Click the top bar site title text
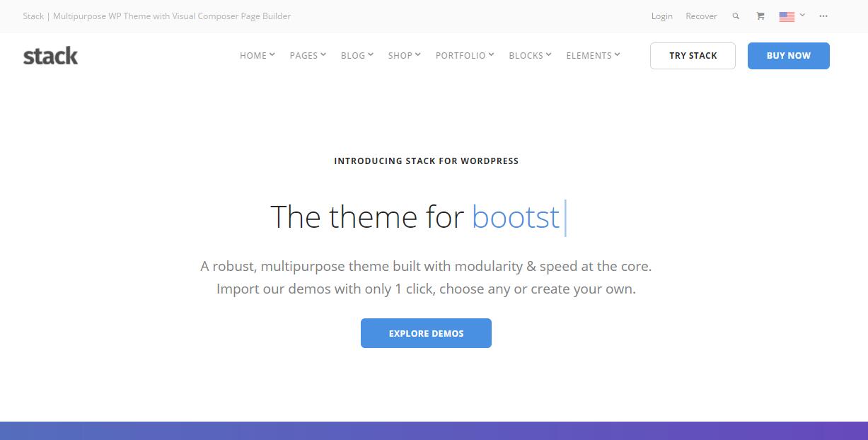 (x=156, y=16)
